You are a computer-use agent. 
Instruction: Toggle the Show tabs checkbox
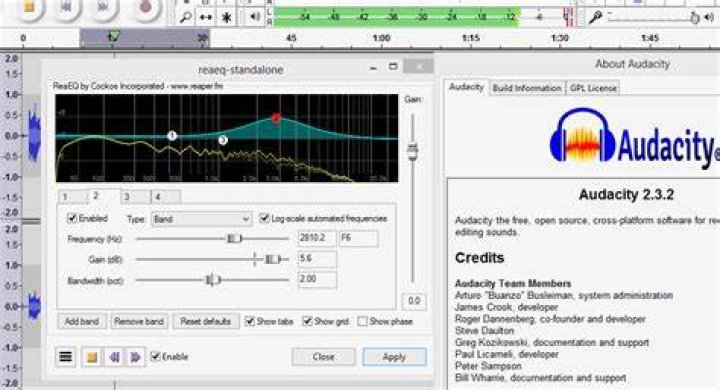tap(249, 321)
